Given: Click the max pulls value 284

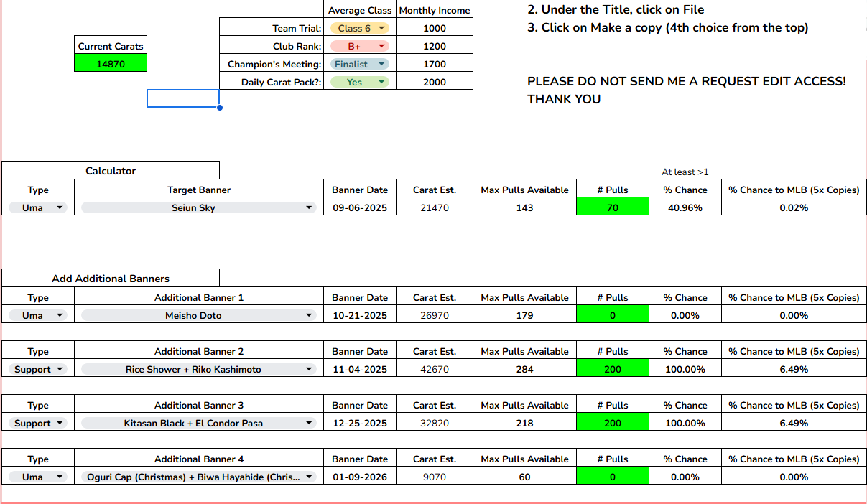Looking at the screenshot, I should [525, 369].
